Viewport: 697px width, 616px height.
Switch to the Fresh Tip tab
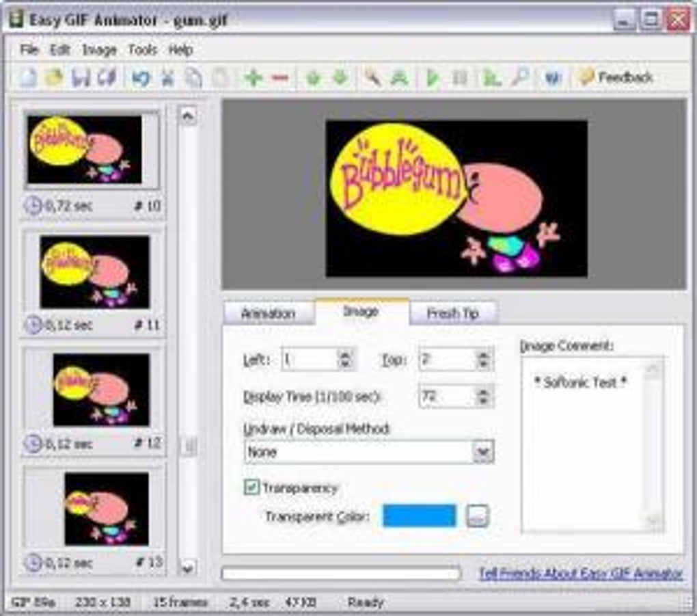click(x=453, y=314)
